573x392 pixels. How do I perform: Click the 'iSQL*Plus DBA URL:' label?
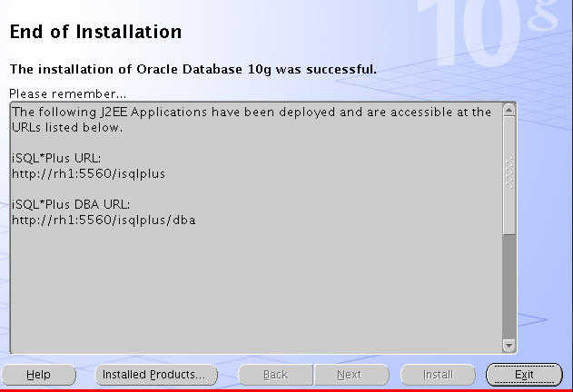pos(71,204)
